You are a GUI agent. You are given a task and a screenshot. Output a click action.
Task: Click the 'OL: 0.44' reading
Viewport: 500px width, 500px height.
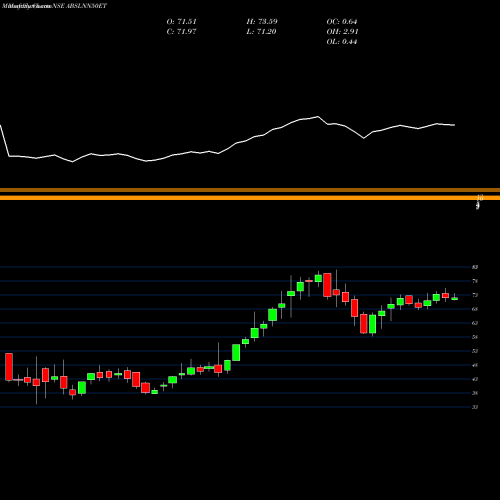[x=342, y=42]
